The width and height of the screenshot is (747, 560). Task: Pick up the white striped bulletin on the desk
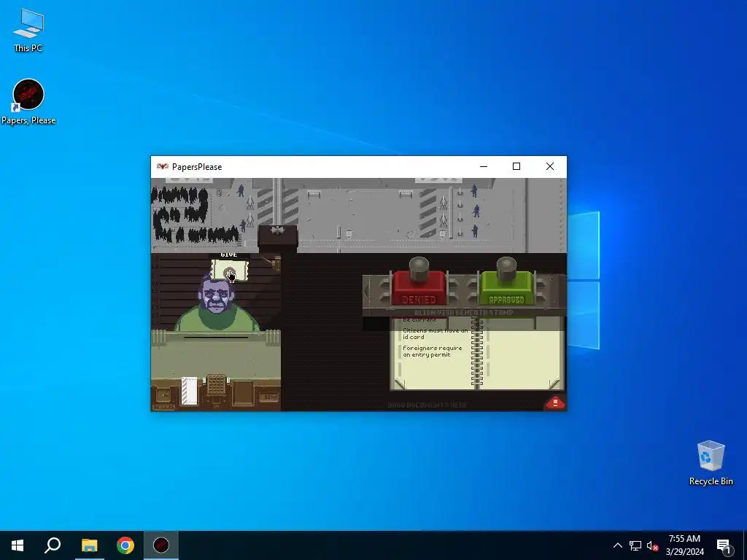pyautogui.click(x=189, y=391)
